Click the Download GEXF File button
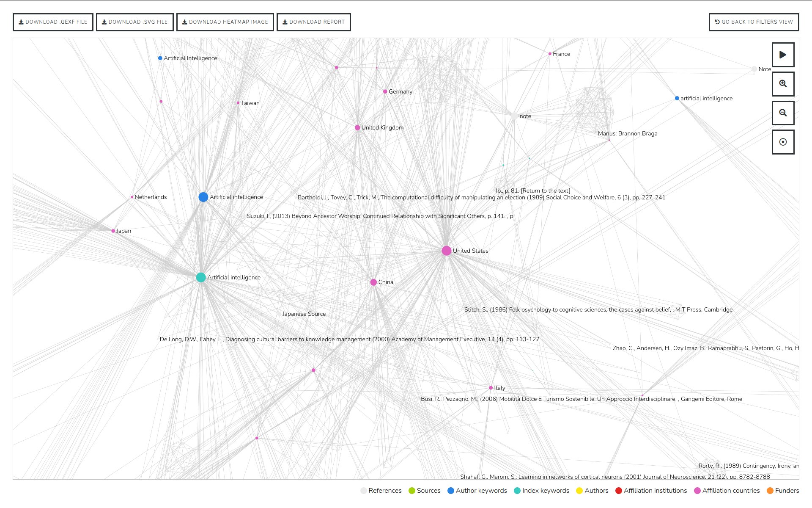Screen dimensions: 812x508 (52, 22)
